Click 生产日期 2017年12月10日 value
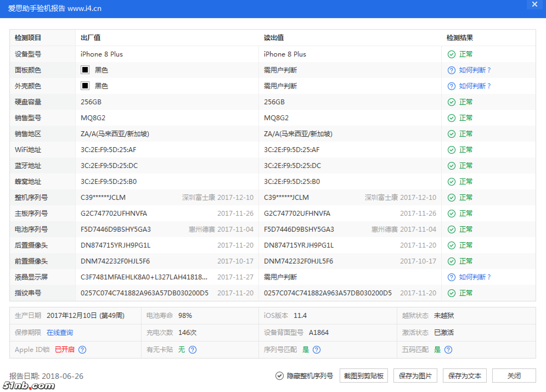Screen dimensions: 546x392 coord(86,315)
